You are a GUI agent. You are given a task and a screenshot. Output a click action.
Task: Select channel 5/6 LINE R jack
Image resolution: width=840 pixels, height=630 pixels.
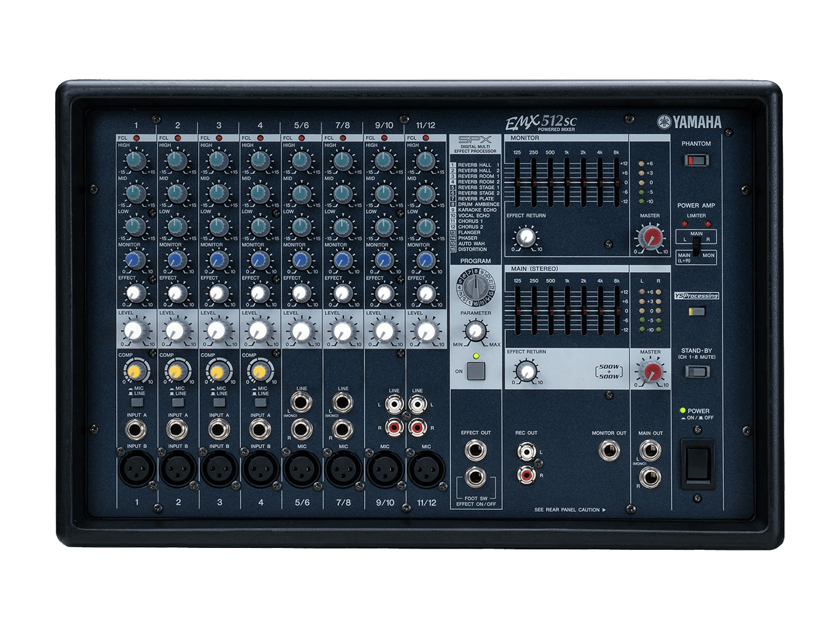tap(301, 430)
